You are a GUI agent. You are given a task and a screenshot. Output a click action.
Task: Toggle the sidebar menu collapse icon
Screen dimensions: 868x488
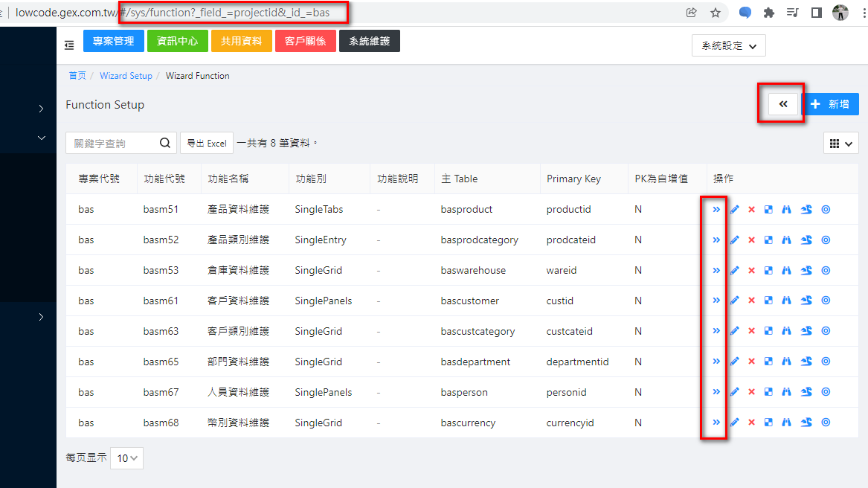69,45
